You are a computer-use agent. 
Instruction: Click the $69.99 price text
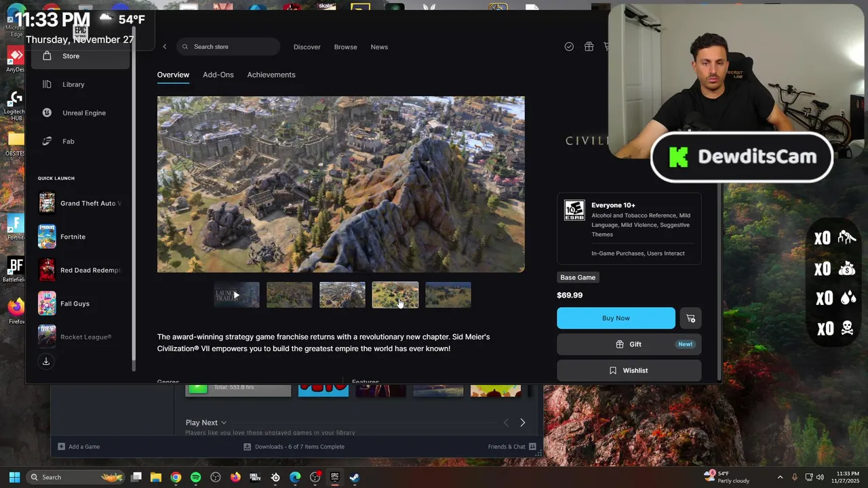point(570,296)
